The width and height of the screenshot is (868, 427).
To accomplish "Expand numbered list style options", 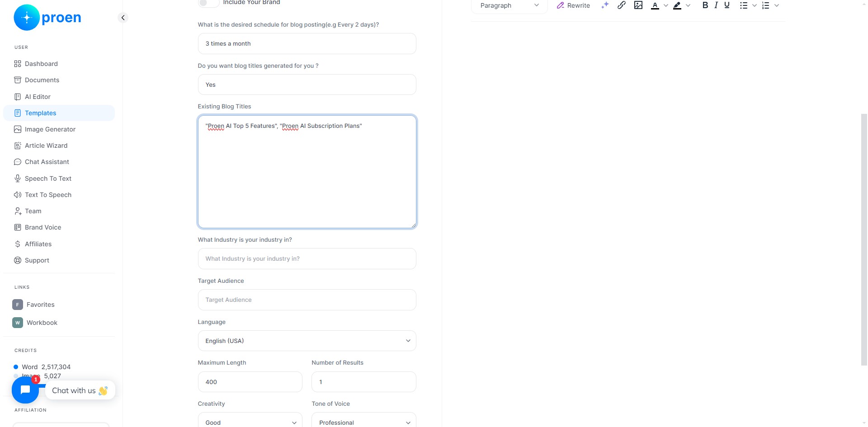I will [x=777, y=5].
